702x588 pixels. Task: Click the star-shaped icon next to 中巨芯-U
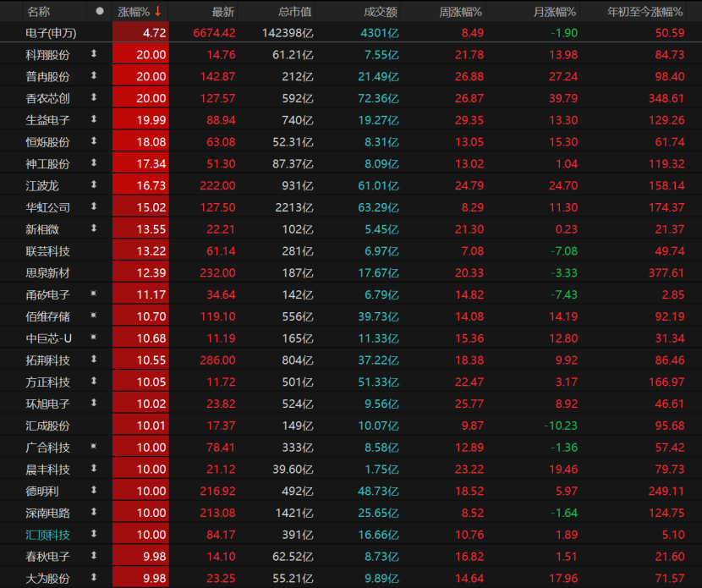point(94,338)
